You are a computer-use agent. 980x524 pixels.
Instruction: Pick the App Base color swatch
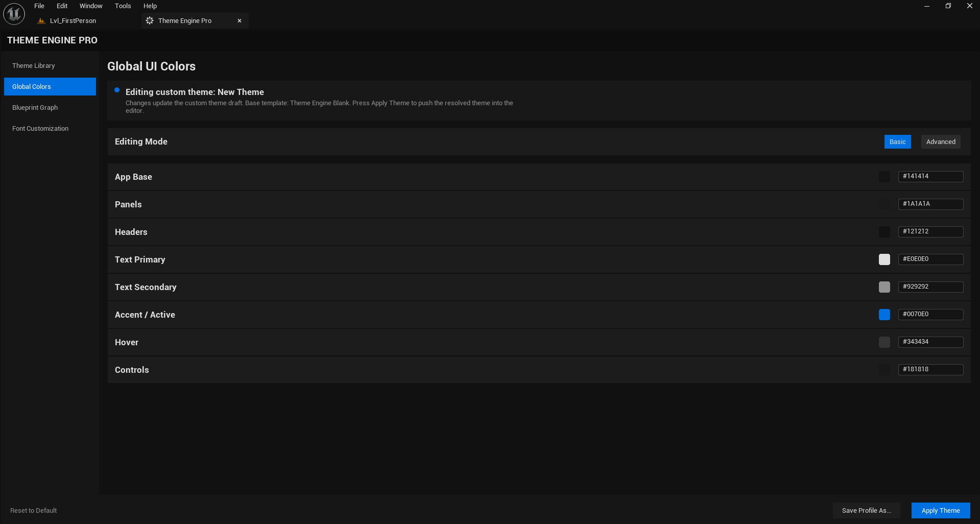tap(885, 177)
